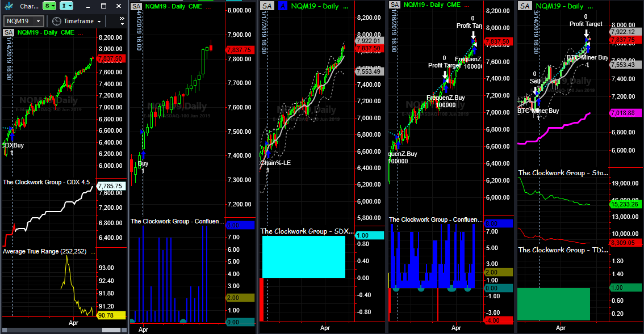Click the white 7,785.75 CDX value tag
Viewport: 644px width, 334px height.
pos(111,186)
